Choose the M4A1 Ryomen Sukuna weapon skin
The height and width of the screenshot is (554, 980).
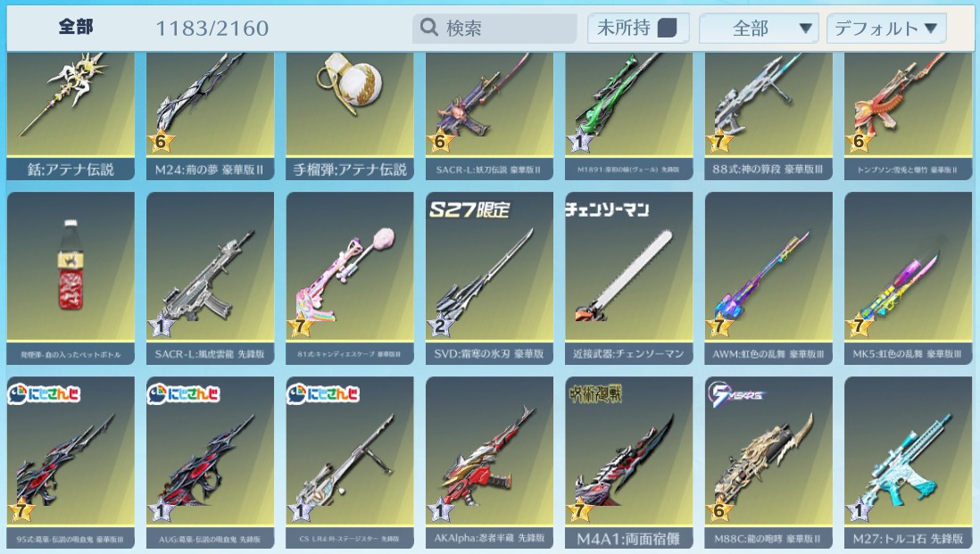tap(628, 462)
